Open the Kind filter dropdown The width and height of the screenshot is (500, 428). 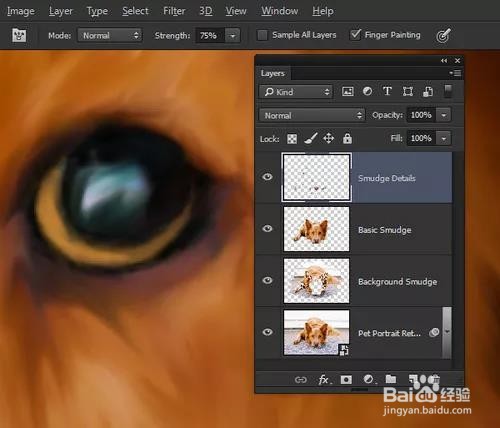(x=296, y=92)
